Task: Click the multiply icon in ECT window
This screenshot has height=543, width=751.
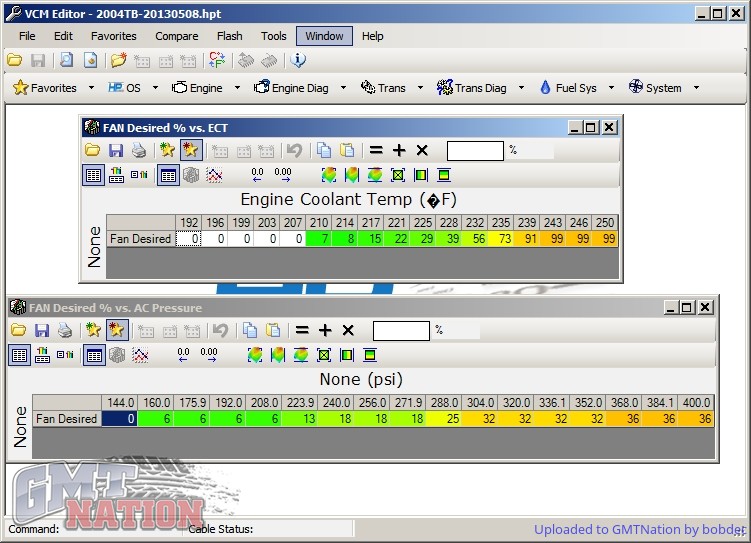Action: [422, 150]
